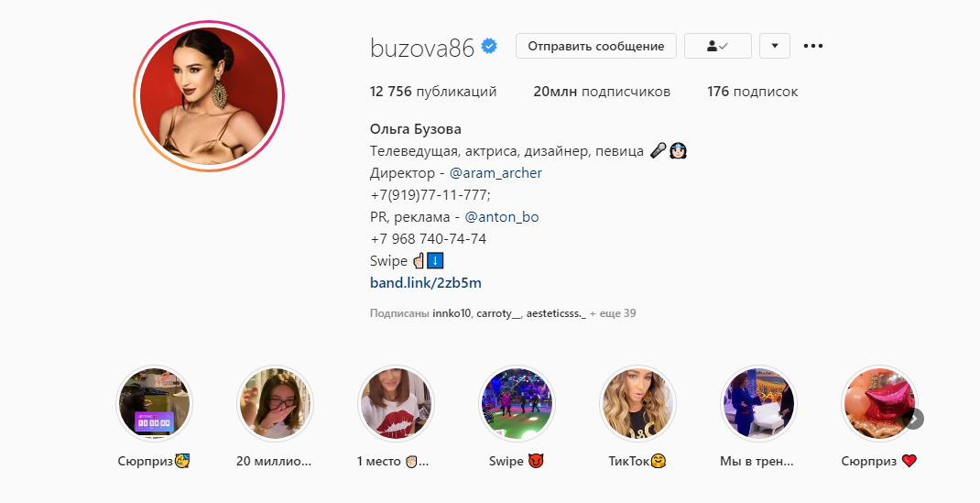Open the Сюрприз highlight with red heart
Screen dimensions: 980x503
coord(878,404)
